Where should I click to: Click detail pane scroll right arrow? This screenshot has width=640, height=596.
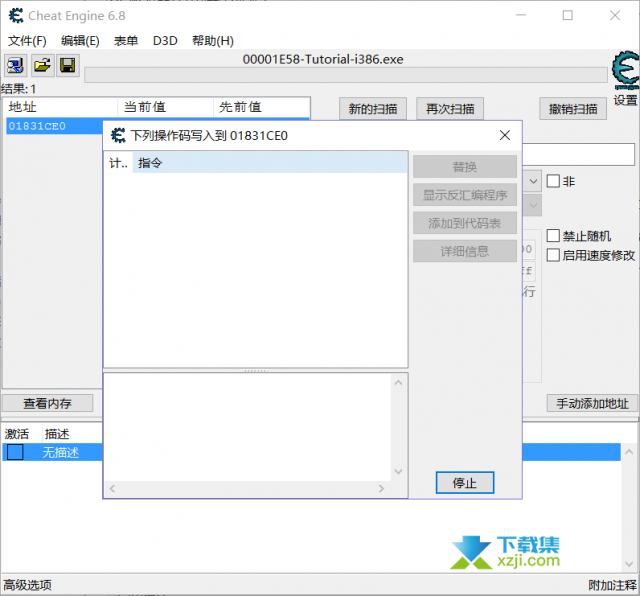tap(381, 488)
